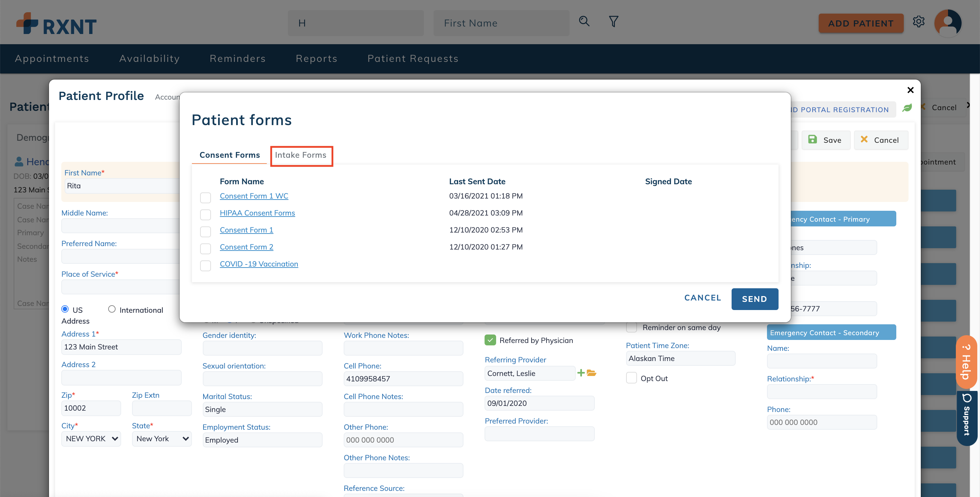Click the Emergency Contact Secondary Name field
The width and height of the screenshot is (980, 497).
[x=822, y=361]
